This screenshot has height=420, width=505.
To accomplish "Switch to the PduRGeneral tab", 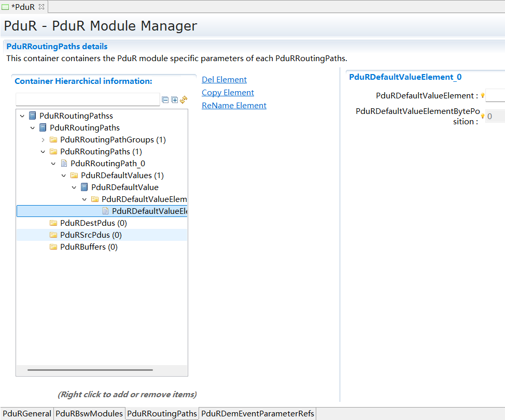I will click(26, 413).
